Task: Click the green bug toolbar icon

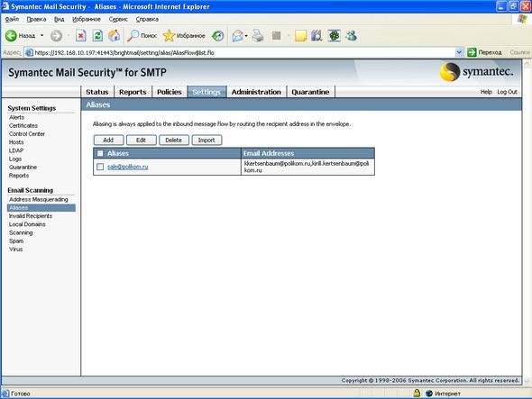Action: 335,36
